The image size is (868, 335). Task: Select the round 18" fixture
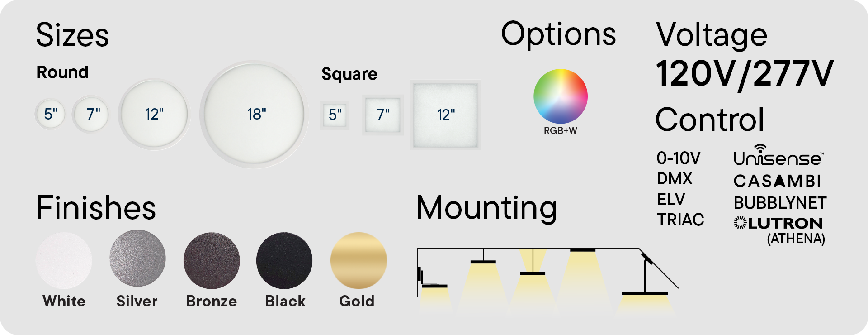coord(255,114)
